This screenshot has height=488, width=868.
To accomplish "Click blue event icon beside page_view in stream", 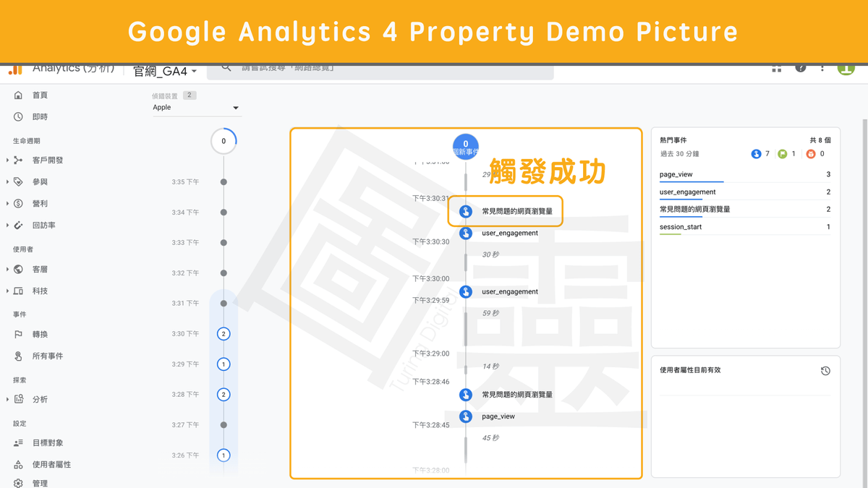I will (x=466, y=416).
